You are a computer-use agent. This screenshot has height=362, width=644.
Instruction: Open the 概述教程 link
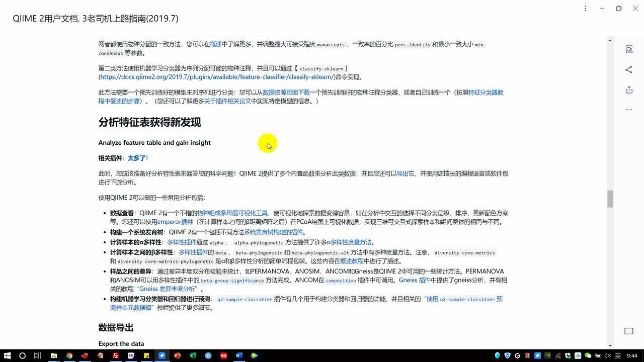coord(352,261)
